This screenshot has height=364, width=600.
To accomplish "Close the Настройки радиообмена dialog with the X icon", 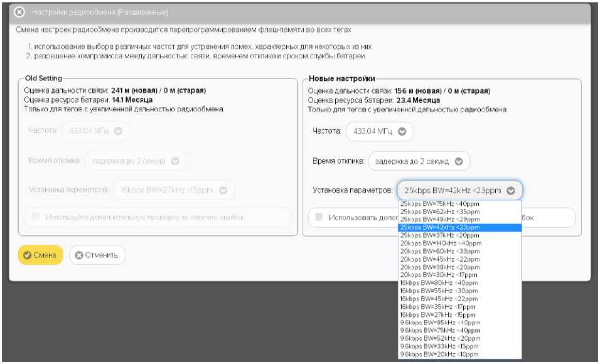I will (x=19, y=13).
